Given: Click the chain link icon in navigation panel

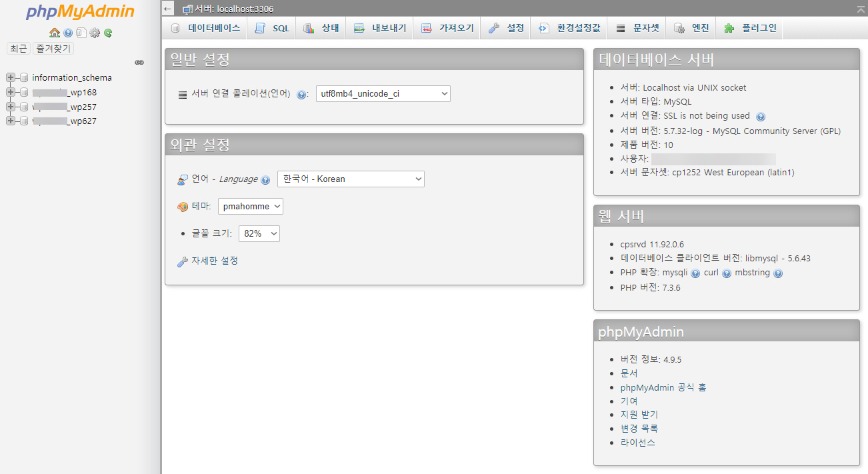Looking at the screenshot, I should coord(139,62).
